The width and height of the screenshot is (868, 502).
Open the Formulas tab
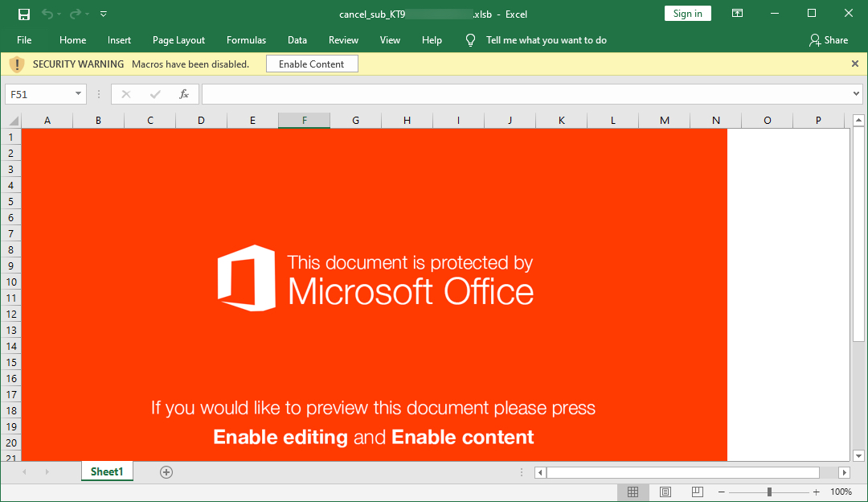coord(247,40)
